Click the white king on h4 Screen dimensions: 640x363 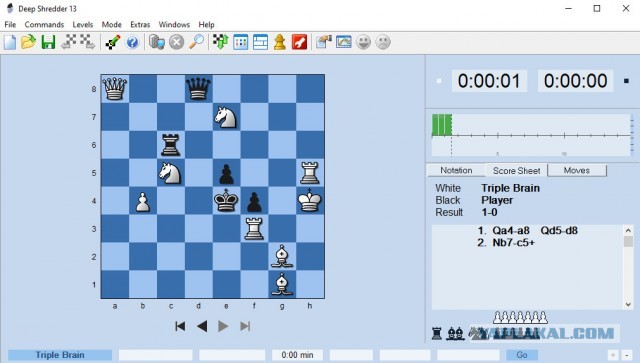[310, 200]
